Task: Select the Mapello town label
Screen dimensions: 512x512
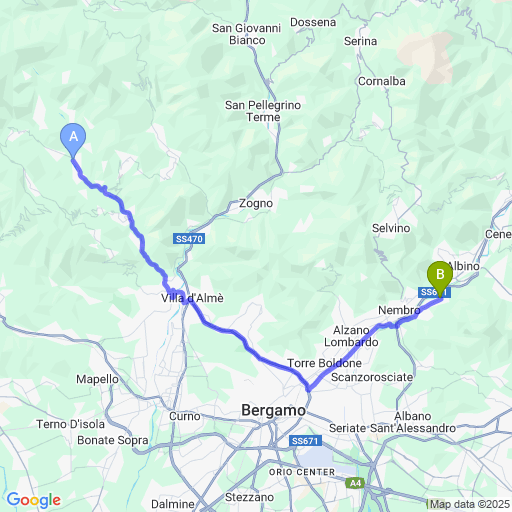Action: [x=97, y=379]
